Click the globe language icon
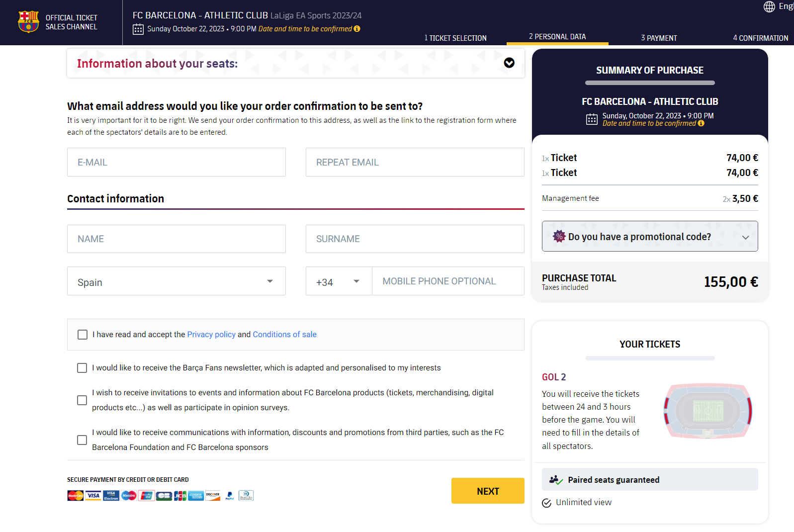 769,6
